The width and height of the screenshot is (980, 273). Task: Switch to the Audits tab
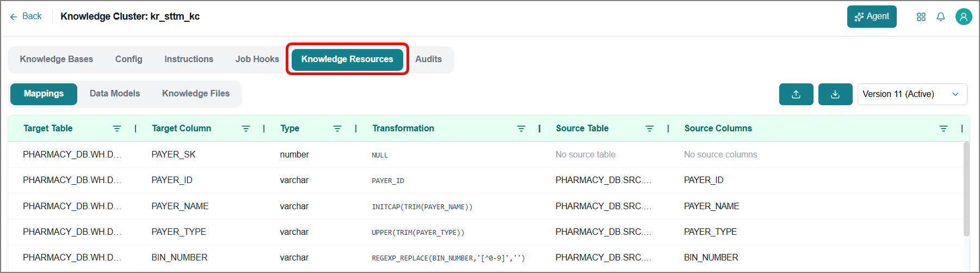[x=428, y=59]
